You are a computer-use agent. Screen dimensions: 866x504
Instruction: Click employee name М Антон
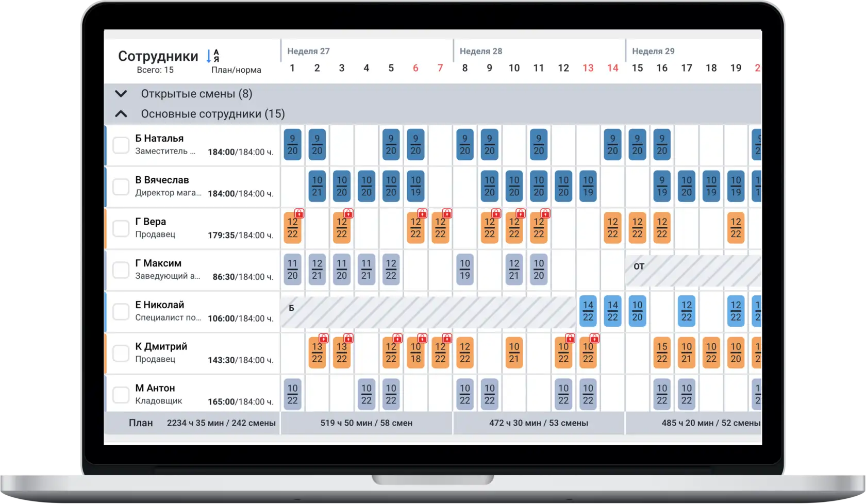(x=155, y=388)
